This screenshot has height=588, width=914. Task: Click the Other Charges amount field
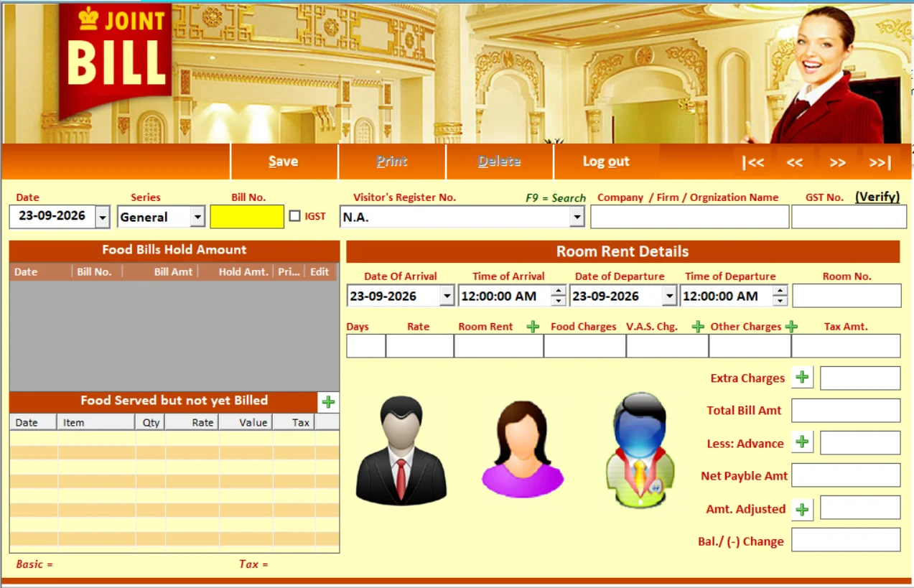click(750, 346)
